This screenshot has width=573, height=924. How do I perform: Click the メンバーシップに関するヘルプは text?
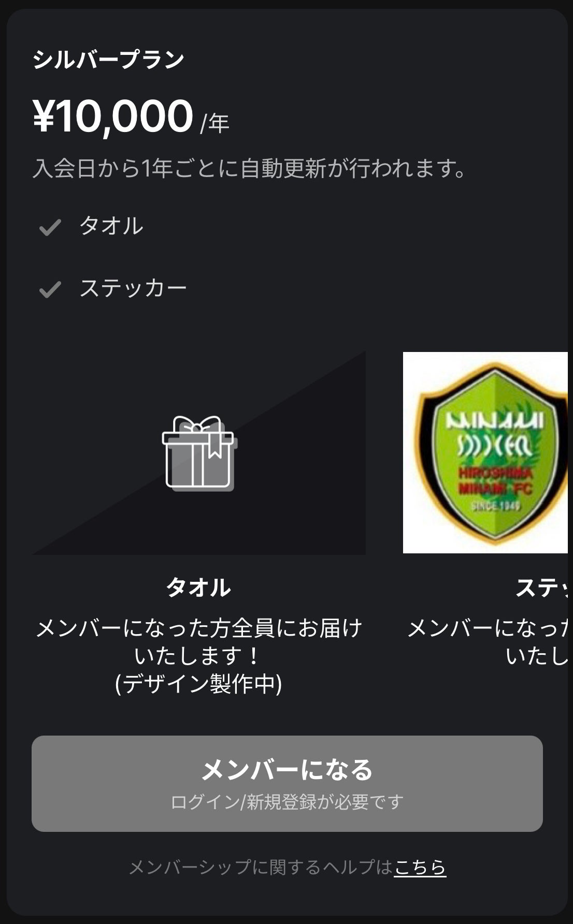coord(261,867)
